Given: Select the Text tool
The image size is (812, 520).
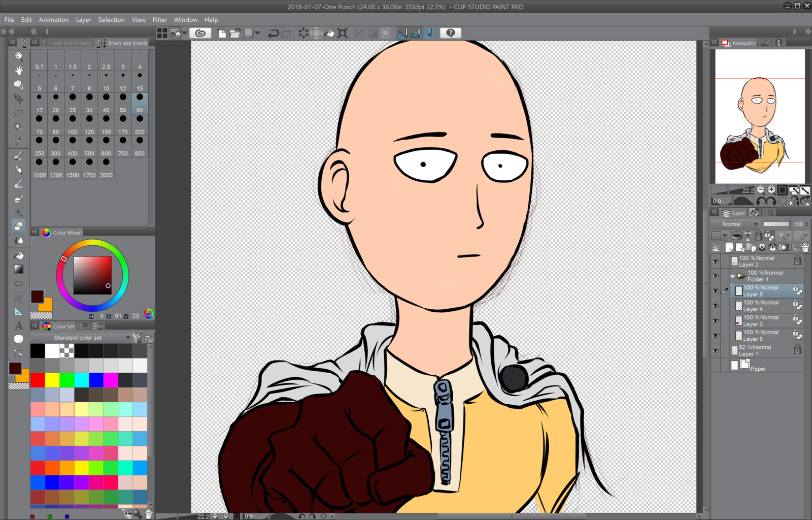Looking at the screenshot, I should (19, 326).
